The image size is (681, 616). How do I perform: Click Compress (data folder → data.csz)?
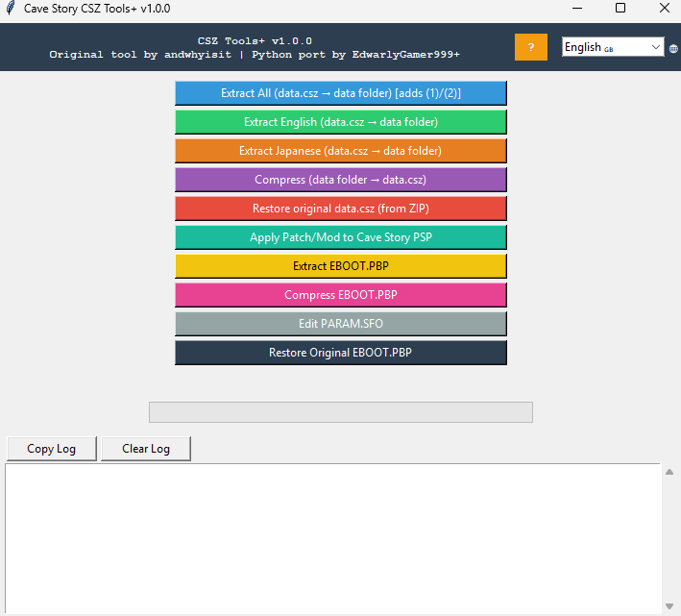pos(341,180)
